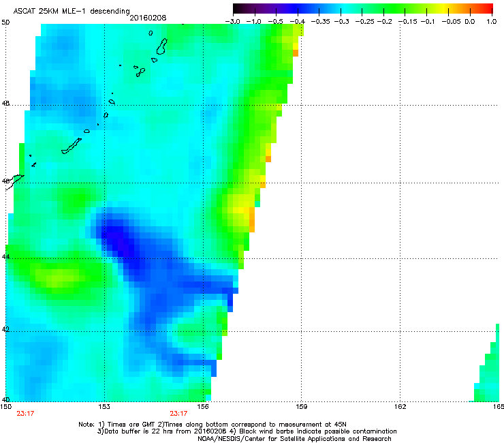Click the -0.25 color bar label
The width and height of the screenshot is (504, 443).
click(x=364, y=22)
